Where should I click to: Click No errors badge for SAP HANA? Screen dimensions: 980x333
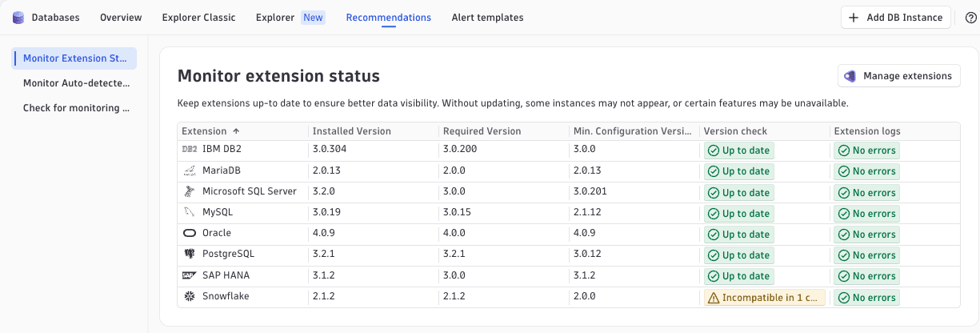(866, 276)
